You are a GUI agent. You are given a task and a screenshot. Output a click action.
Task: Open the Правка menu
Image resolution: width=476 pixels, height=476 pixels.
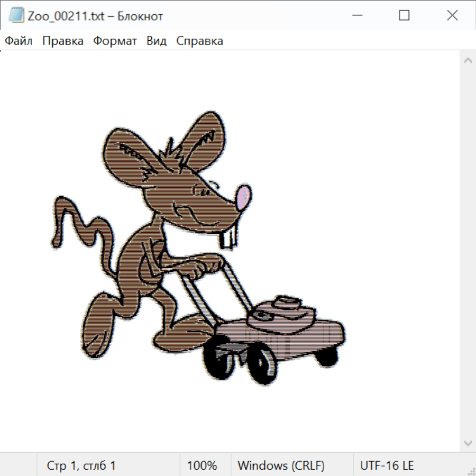tap(63, 41)
